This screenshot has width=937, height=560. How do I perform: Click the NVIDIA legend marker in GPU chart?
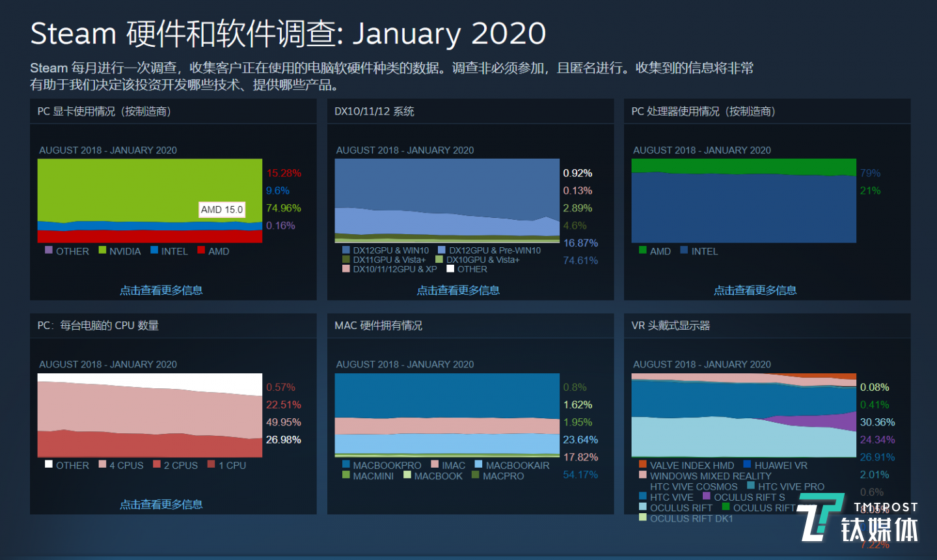click(102, 250)
